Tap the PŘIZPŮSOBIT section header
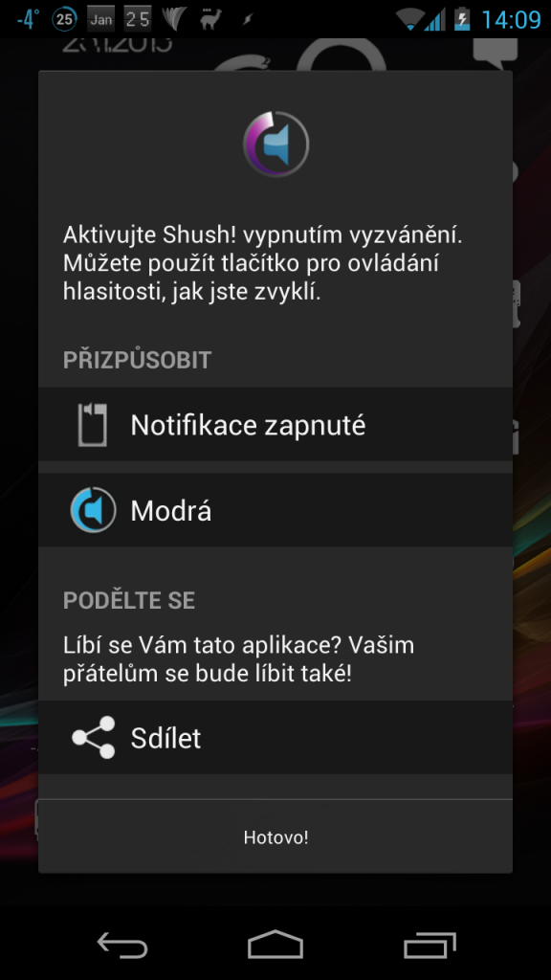The height and width of the screenshot is (980, 551). (138, 360)
